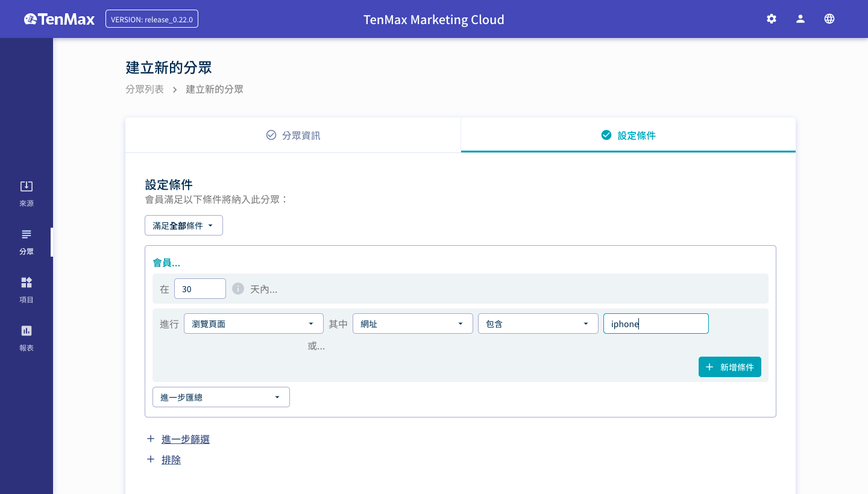Click the days input field showing 30
The image size is (868, 494).
[200, 289]
